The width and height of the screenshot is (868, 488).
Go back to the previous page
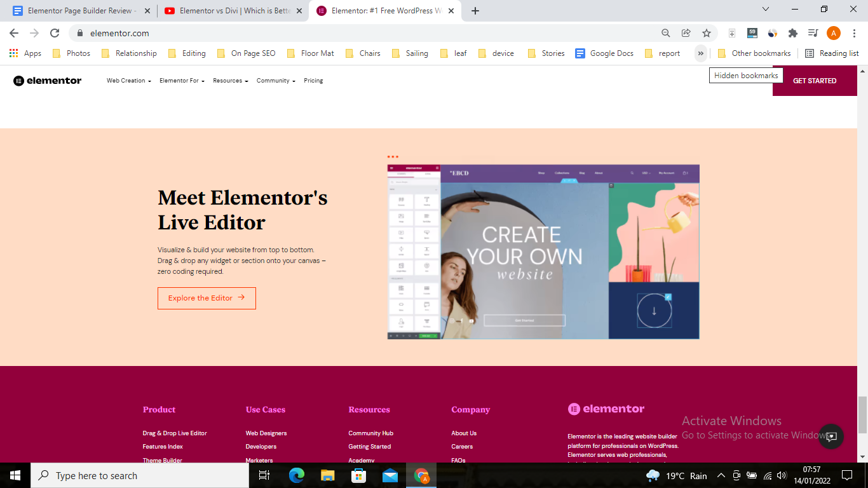pyautogui.click(x=14, y=33)
